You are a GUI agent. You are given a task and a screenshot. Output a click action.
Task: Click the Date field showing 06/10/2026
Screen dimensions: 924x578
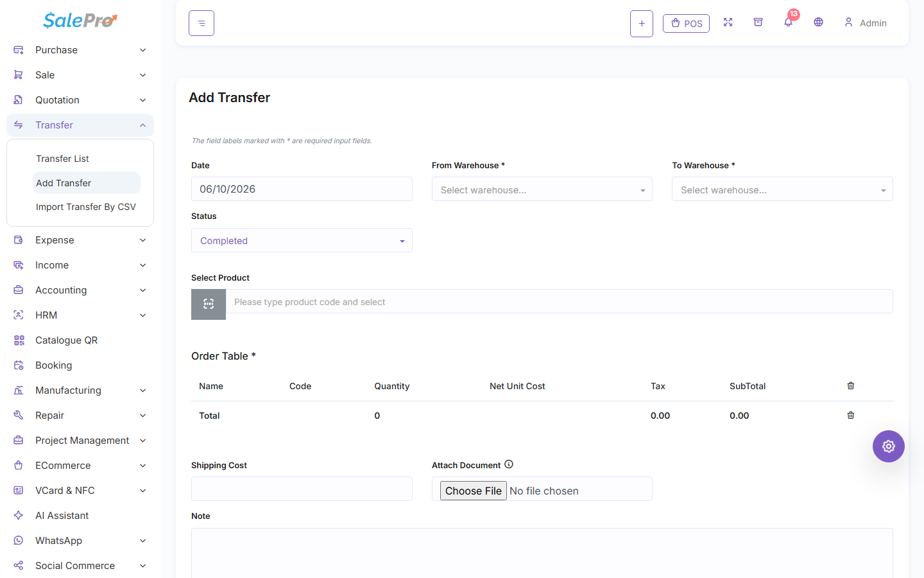click(x=302, y=189)
